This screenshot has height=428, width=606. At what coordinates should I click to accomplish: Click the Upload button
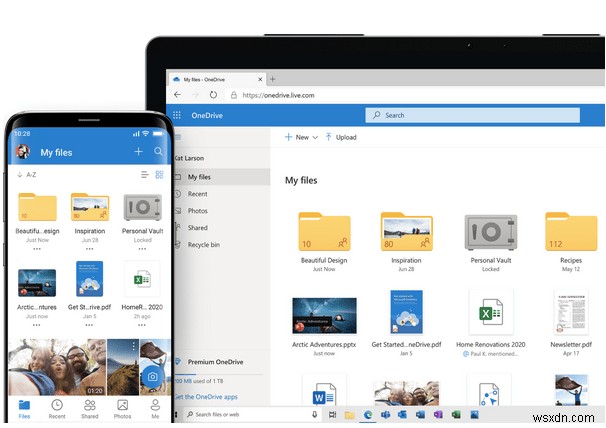341,137
